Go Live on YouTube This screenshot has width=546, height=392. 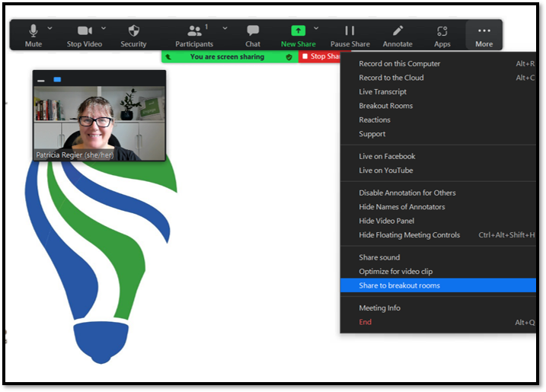tap(438, 171)
